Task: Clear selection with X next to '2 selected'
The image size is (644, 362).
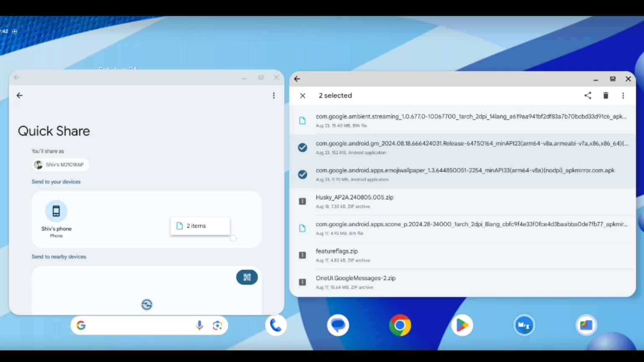Action: [x=303, y=96]
